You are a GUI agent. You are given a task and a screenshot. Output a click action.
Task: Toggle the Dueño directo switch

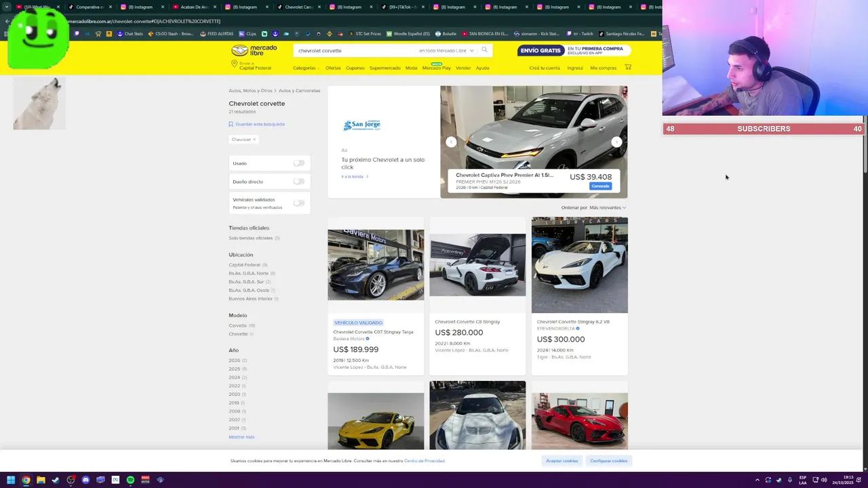click(x=298, y=182)
